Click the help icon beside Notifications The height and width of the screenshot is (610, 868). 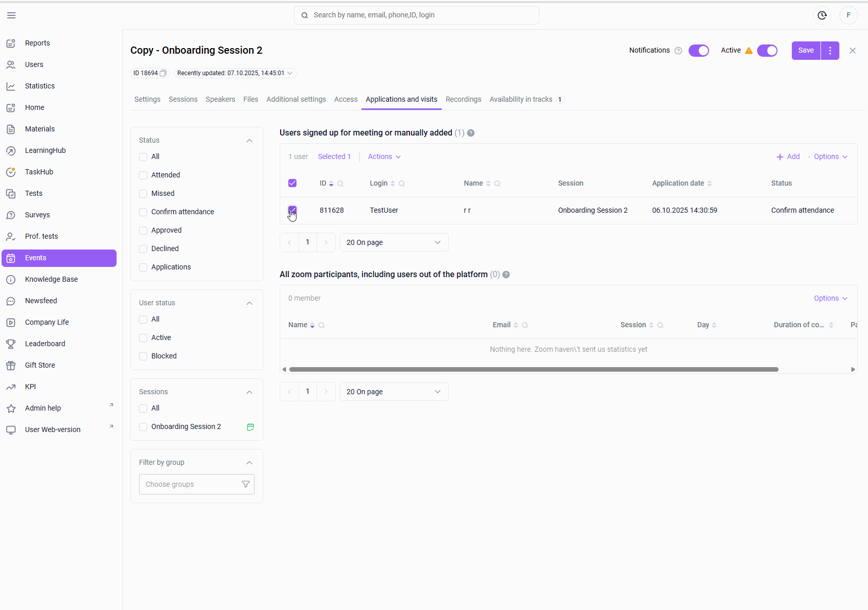tap(678, 51)
